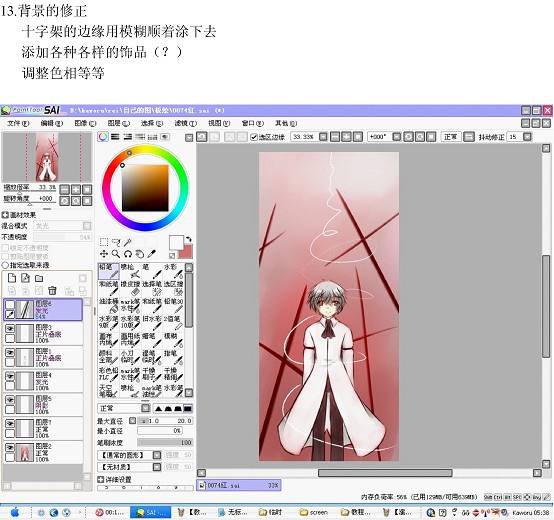Zoom out navigator with minus button
The width and height of the screenshot is (554, 520).
[x=64, y=189]
